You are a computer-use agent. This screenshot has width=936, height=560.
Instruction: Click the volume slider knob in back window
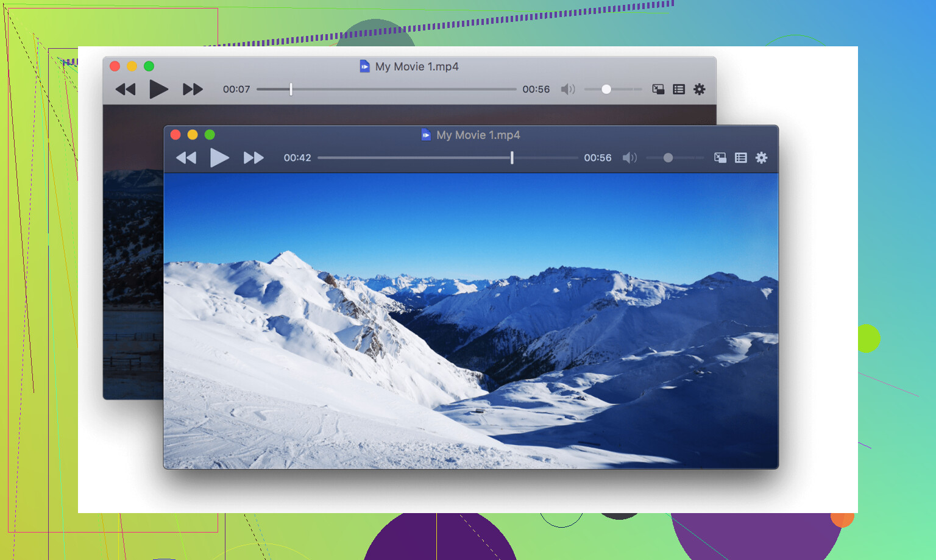(x=606, y=90)
